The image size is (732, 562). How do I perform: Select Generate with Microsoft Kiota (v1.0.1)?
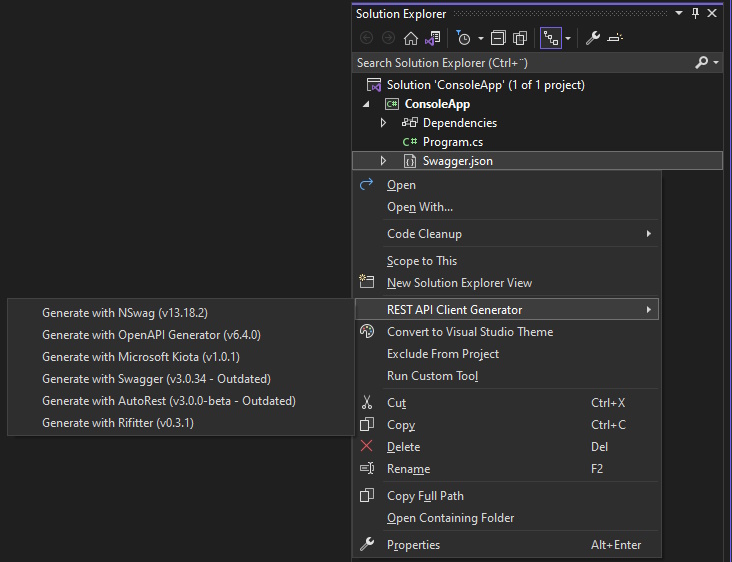coord(181,357)
